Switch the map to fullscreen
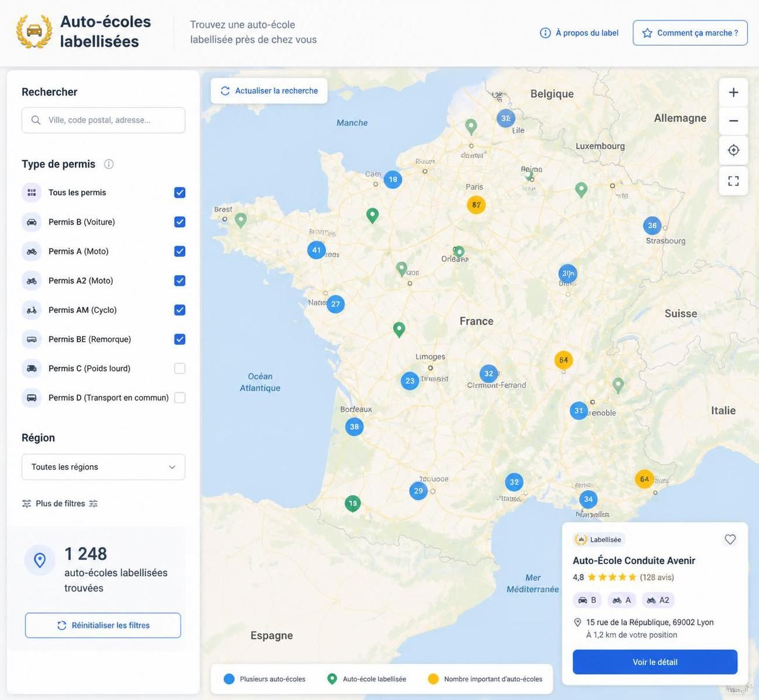Image resolution: width=759 pixels, height=700 pixels. [x=733, y=181]
